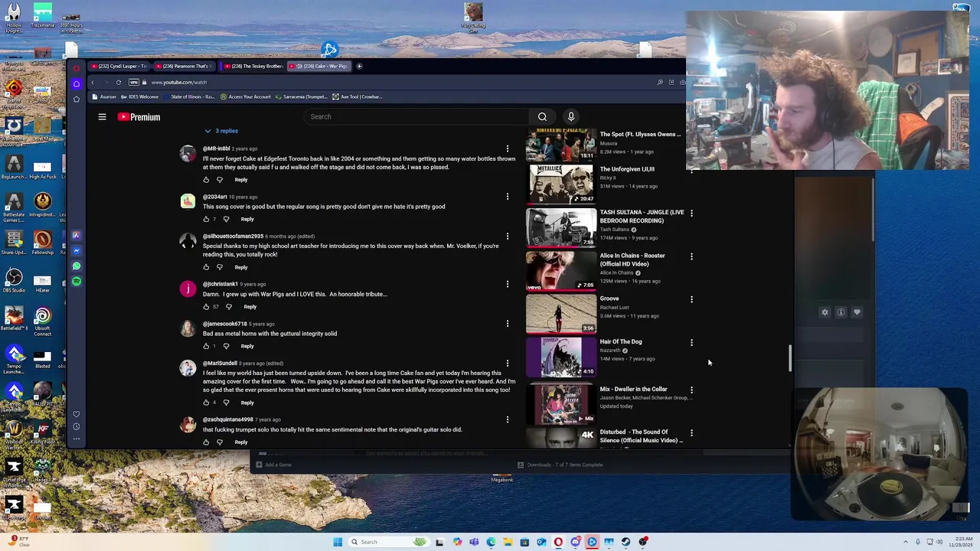The width and height of the screenshot is (980, 551).
Task: Open @MariSundell's channel from username
Action: (220, 364)
